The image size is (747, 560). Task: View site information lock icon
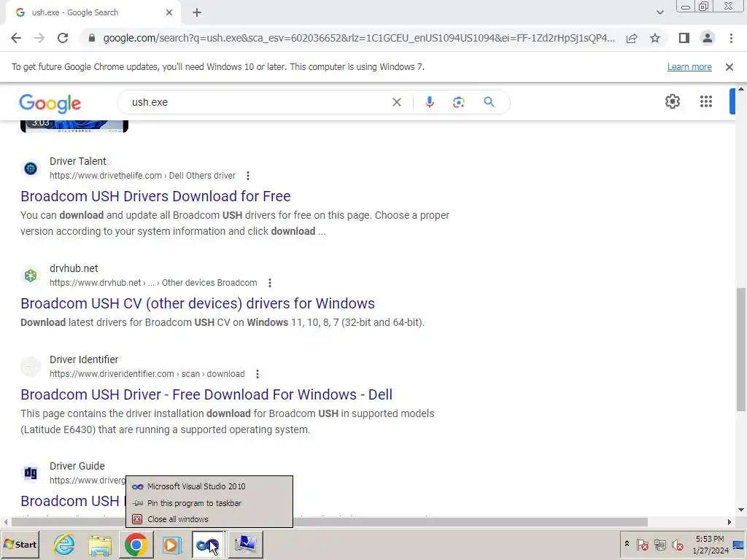pos(92,38)
